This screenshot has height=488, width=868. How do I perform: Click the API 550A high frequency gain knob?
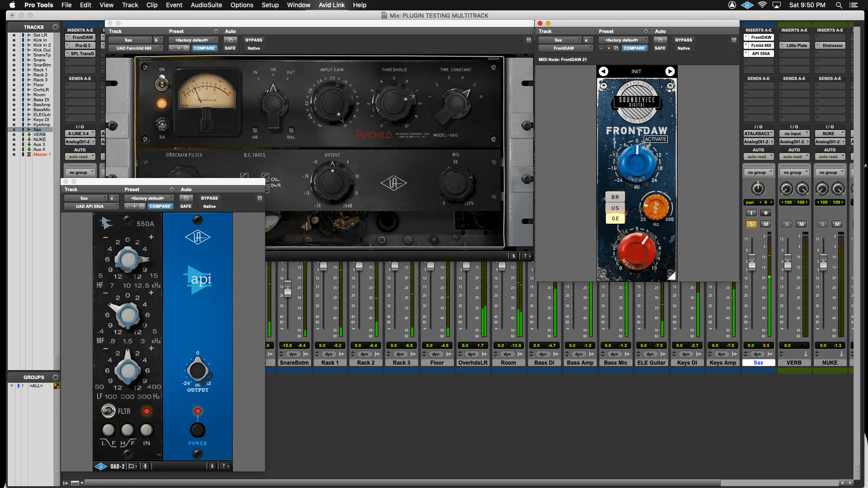pyautogui.click(x=127, y=259)
